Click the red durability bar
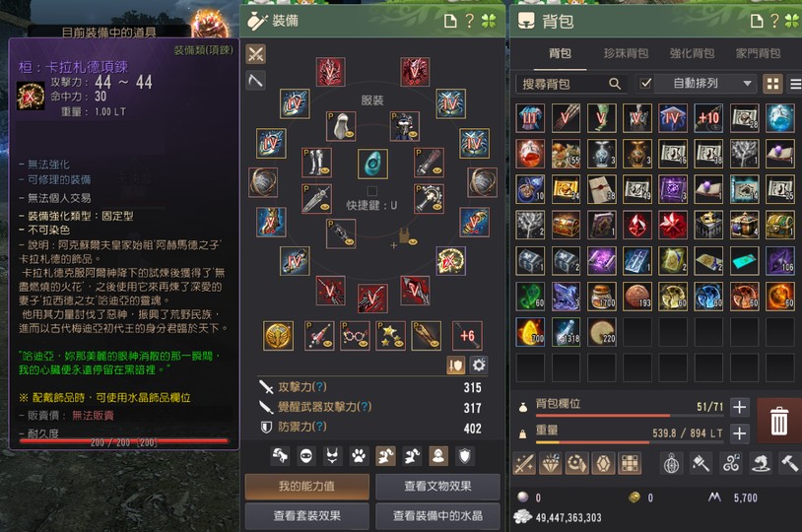 pyautogui.click(x=124, y=441)
